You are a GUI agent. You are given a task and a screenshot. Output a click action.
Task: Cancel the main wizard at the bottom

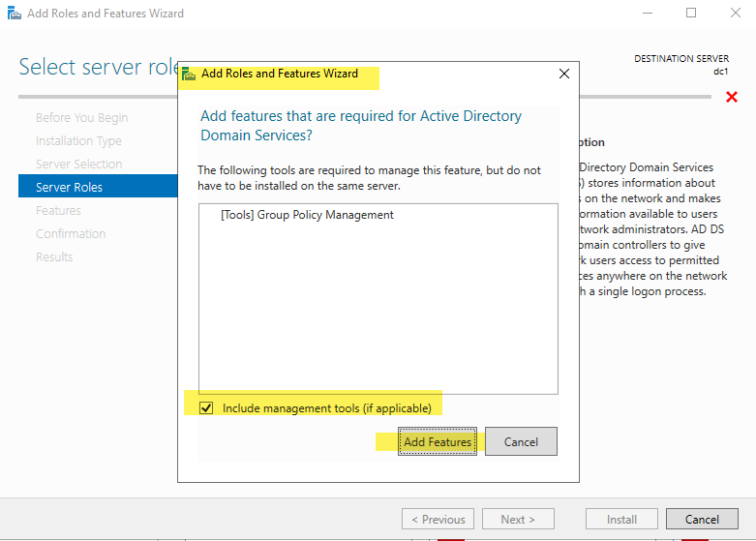(702, 519)
